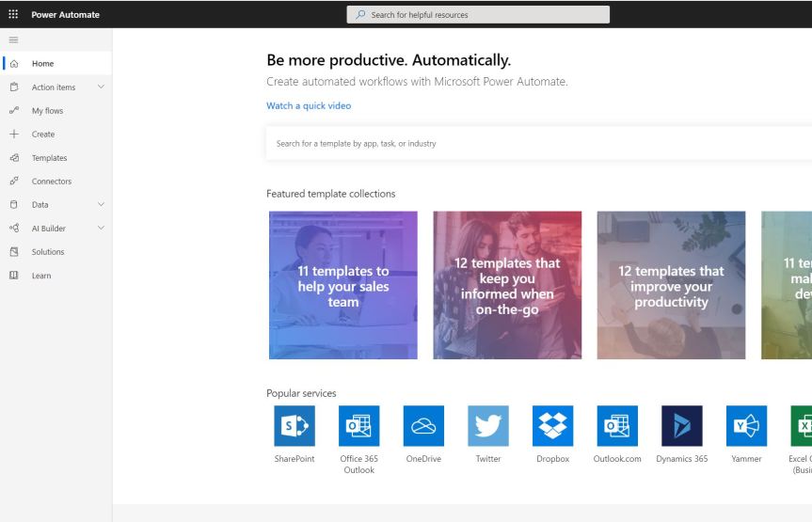Viewport: 812px width, 522px height.
Task: Click the Yammer service icon
Action: pyautogui.click(x=746, y=426)
